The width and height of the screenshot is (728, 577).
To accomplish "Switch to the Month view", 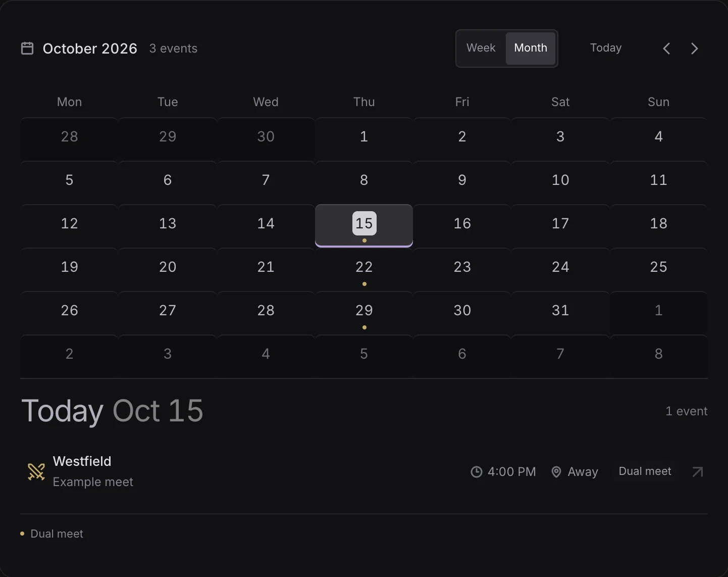I will pos(531,48).
